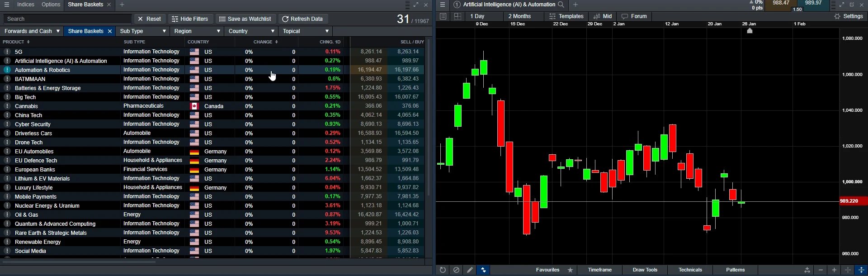Click the product list horizontal scrollbar
The height and width of the screenshot is (276, 868).
coord(80,262)
